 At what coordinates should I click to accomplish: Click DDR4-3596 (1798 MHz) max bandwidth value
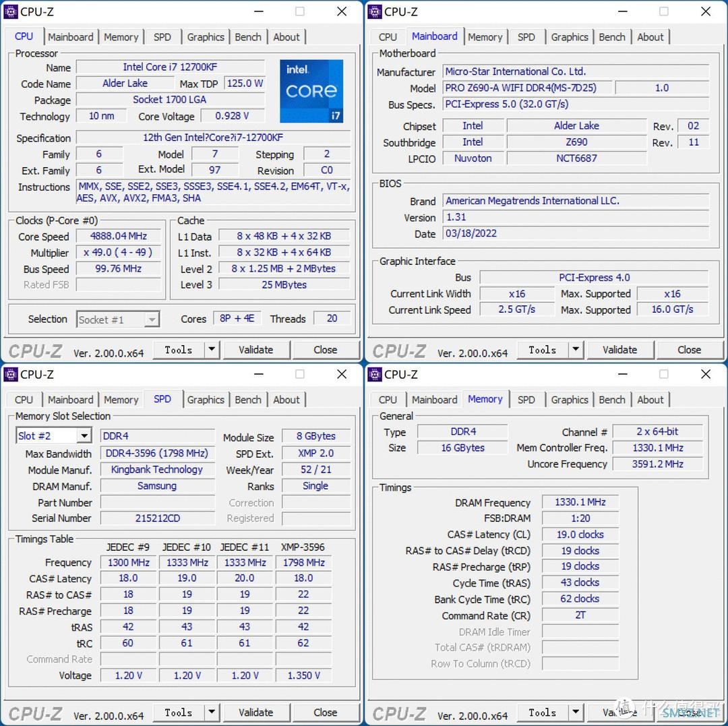coord(157,453)
